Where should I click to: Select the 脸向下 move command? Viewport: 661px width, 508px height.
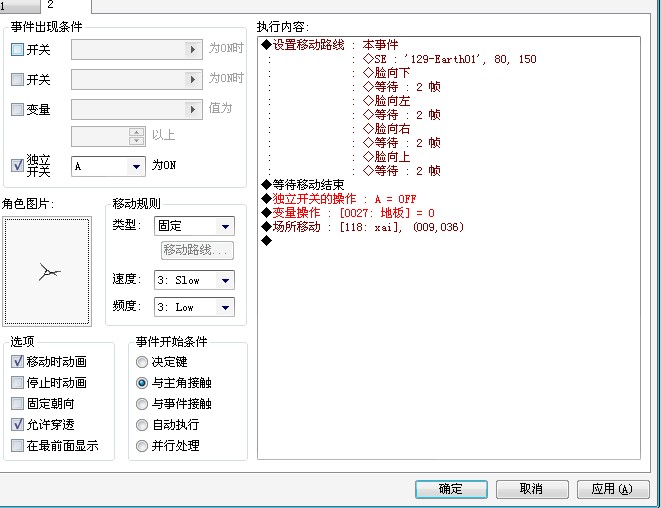(x=449, y=73)
